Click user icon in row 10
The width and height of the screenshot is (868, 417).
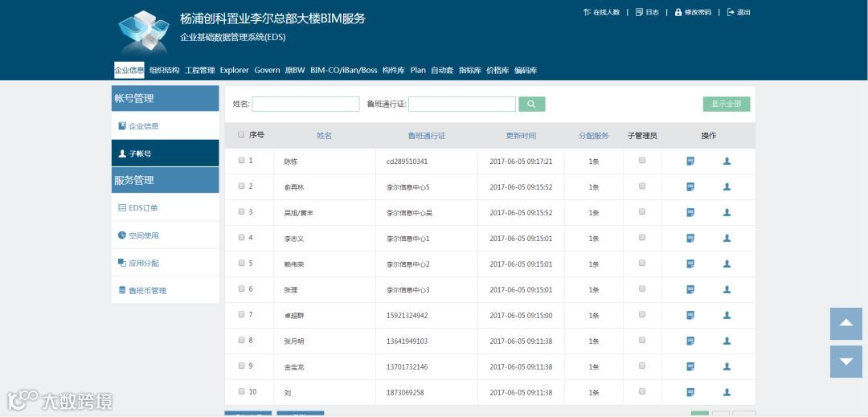click(727, 392)
